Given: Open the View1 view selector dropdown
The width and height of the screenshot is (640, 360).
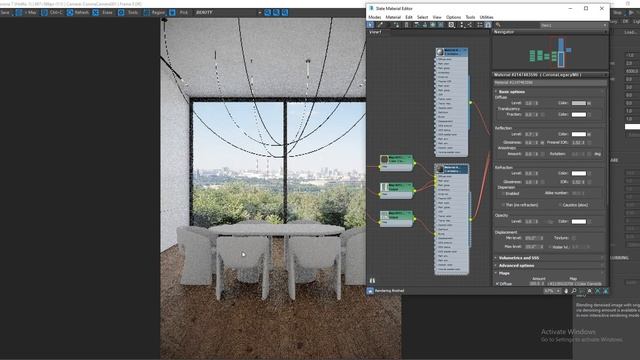Looking at the screenshot, I should [573, 25].
